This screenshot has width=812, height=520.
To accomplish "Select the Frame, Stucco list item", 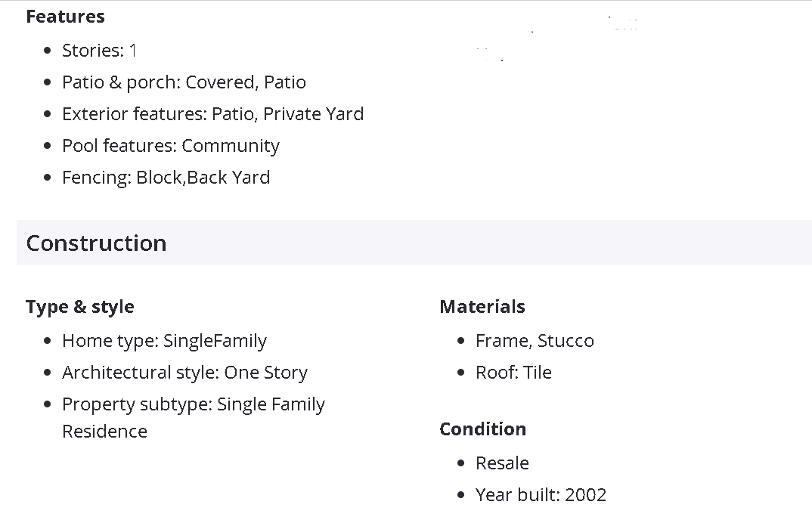I will point(535,341).
